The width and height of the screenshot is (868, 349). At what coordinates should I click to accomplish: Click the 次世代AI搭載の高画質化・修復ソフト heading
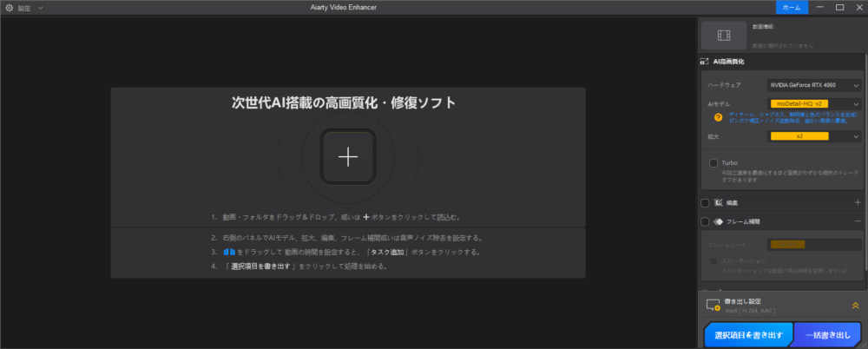pyautogui.click(x=344, y=102)
